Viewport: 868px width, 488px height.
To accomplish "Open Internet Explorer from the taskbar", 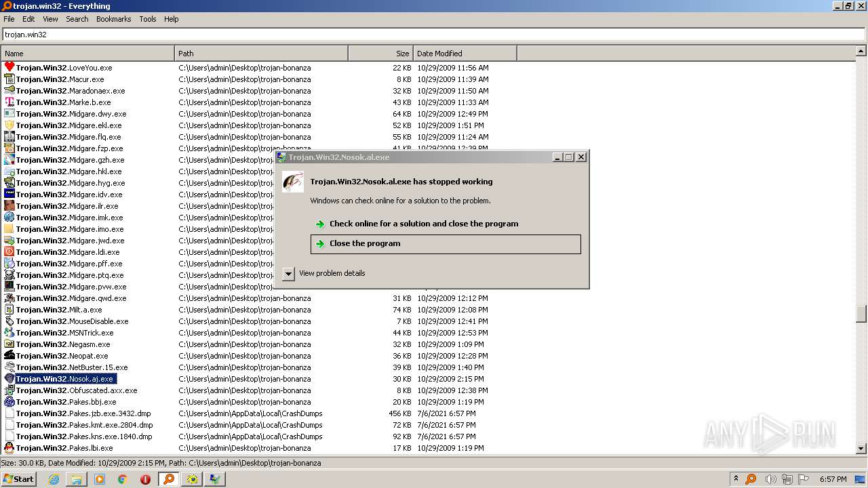I will (x=54, y=479).
